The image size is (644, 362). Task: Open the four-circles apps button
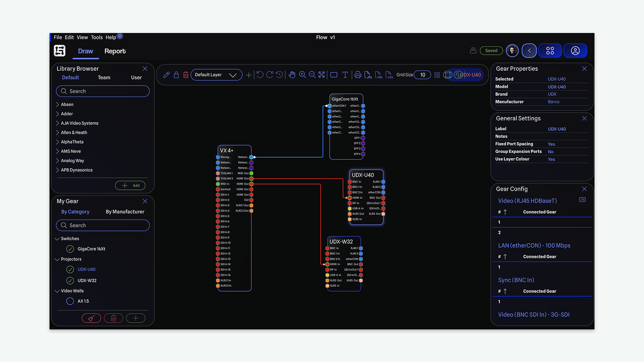click(x=550, y=51)
